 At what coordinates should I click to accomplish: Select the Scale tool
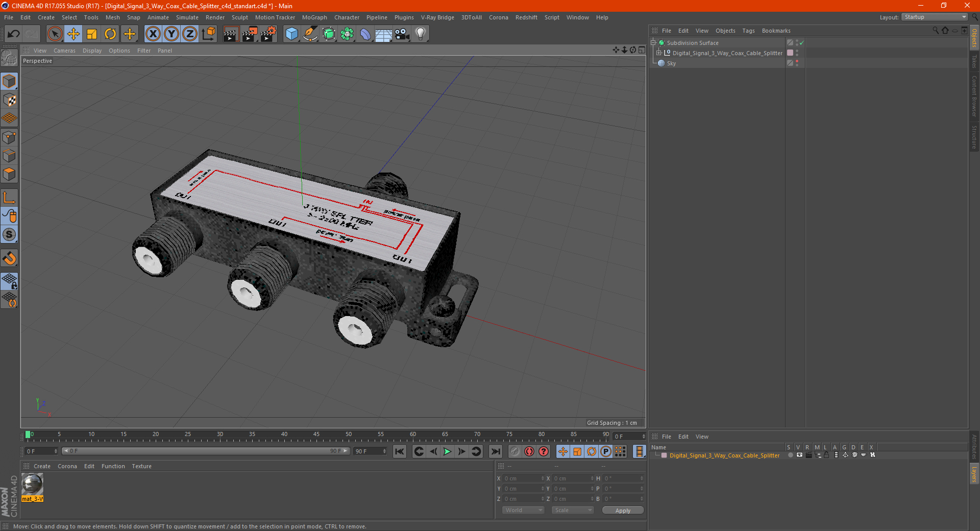(92, 34)
